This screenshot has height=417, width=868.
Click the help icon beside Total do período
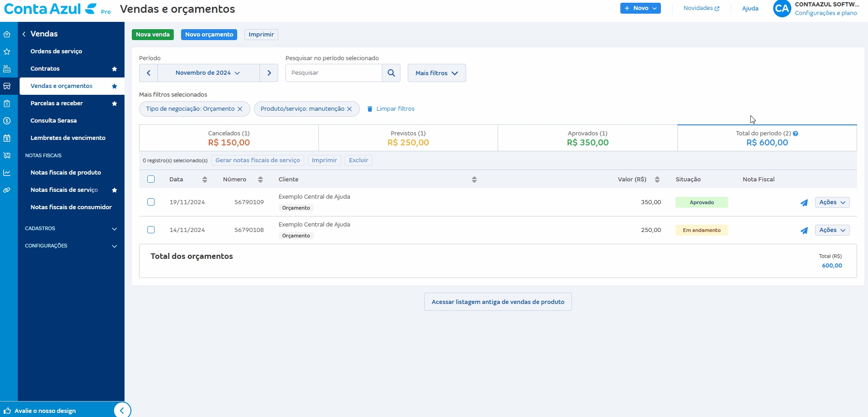[795, 134]
